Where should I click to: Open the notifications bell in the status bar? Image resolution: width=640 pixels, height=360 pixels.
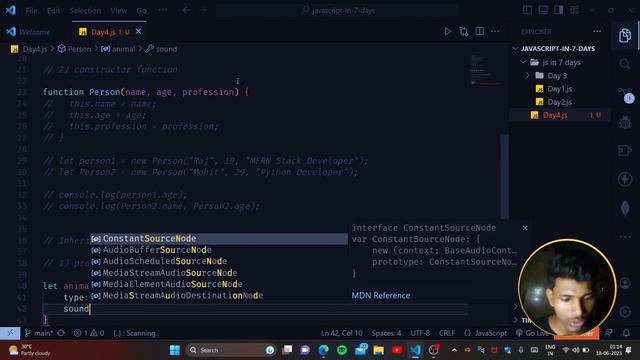tap(626, 333)
